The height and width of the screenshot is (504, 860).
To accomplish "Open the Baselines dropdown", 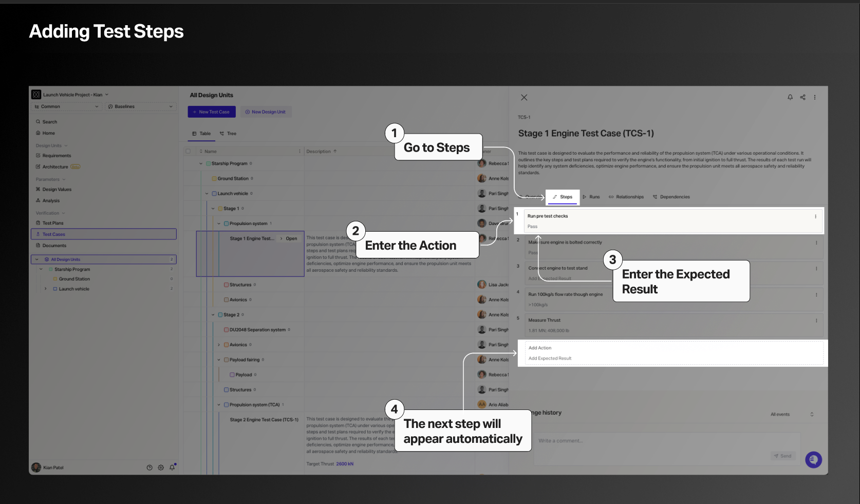I will point(141,107).
